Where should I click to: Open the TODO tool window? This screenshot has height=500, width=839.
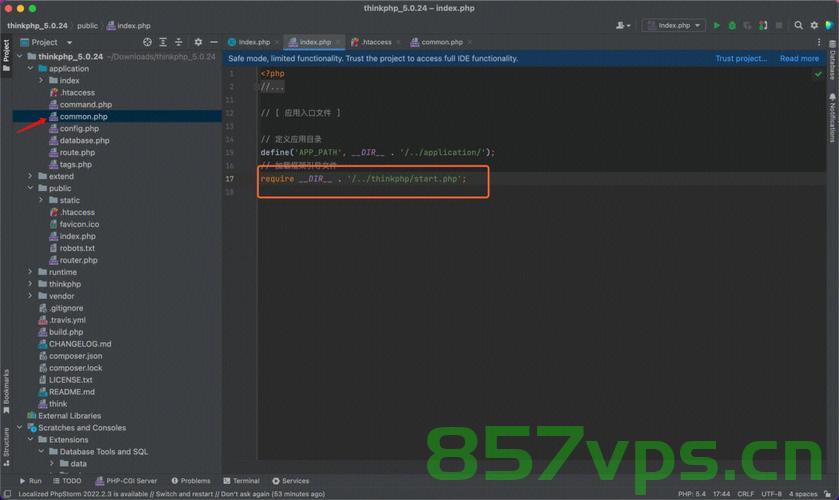[67, 481]
